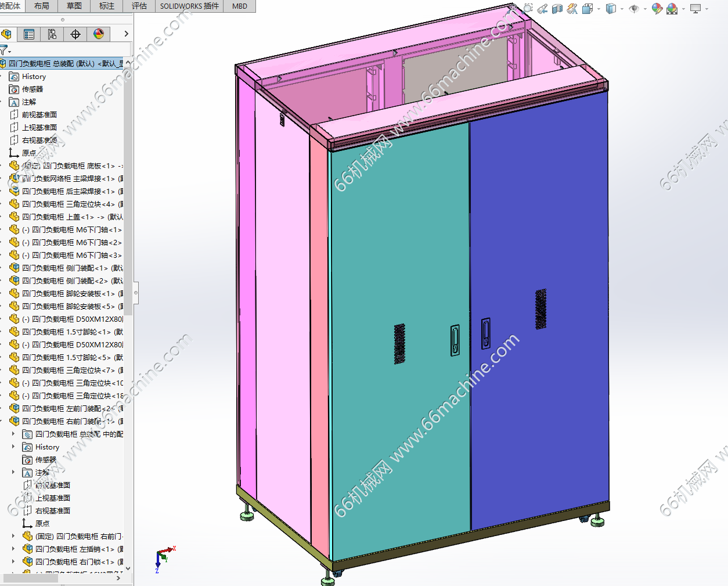
Task: Click the Section View icon
Action: click(557, 9)
